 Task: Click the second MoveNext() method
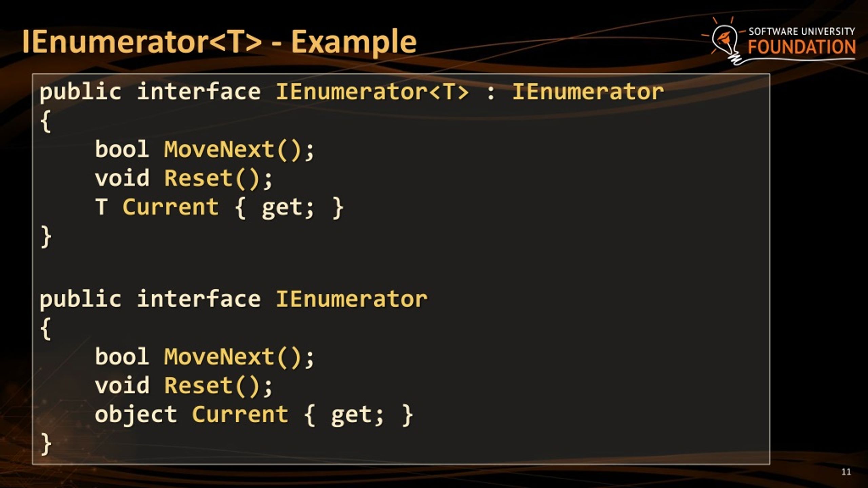[233, 357]
